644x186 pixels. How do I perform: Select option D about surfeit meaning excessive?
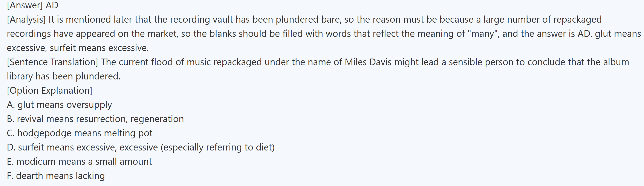coord(141,147)
